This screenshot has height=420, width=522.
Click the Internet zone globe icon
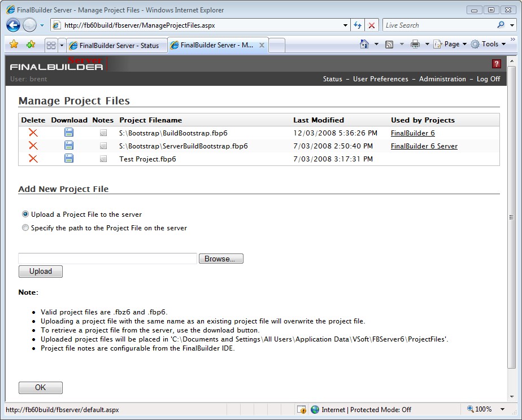[x=315, y=409]
